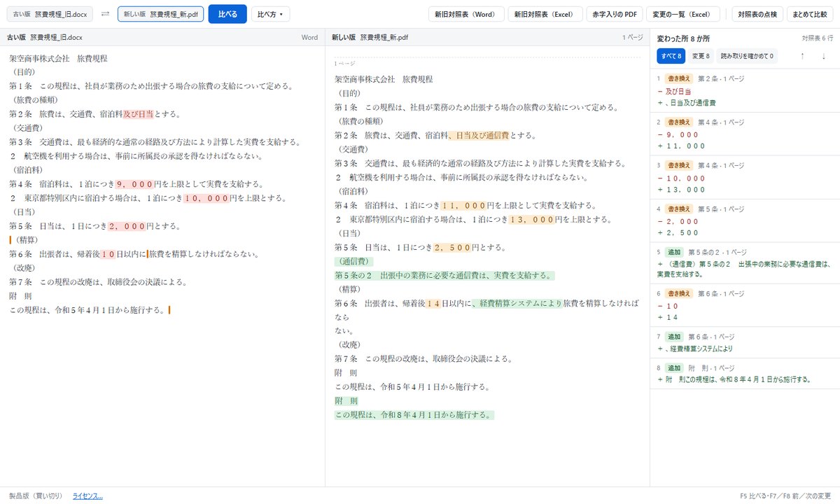Select change 1 及び日当 rewrite
This screenshot has height=504, width=840.
tap(745, 90)
